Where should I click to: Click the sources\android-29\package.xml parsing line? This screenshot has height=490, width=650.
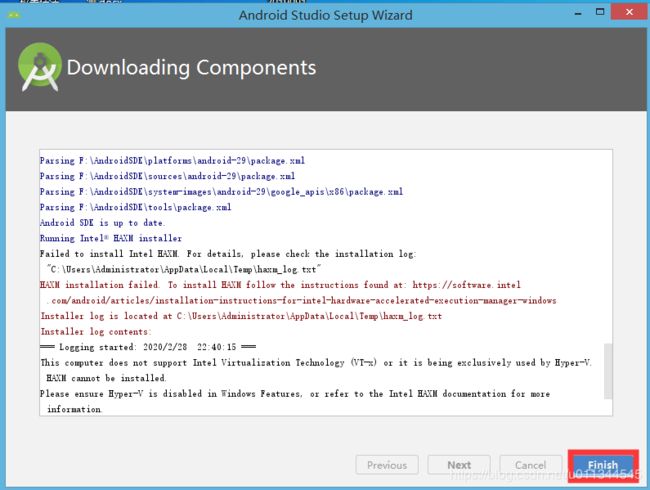[167, 176]
